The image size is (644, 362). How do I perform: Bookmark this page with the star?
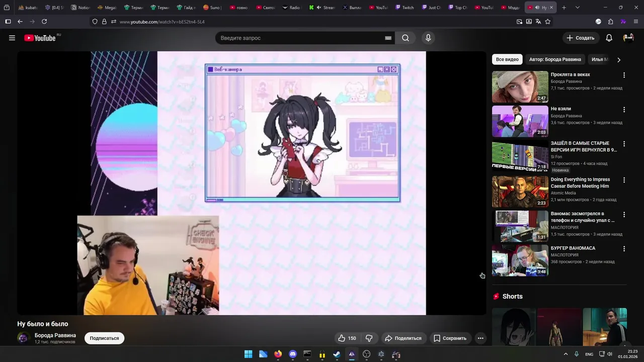tap(548, 22)
